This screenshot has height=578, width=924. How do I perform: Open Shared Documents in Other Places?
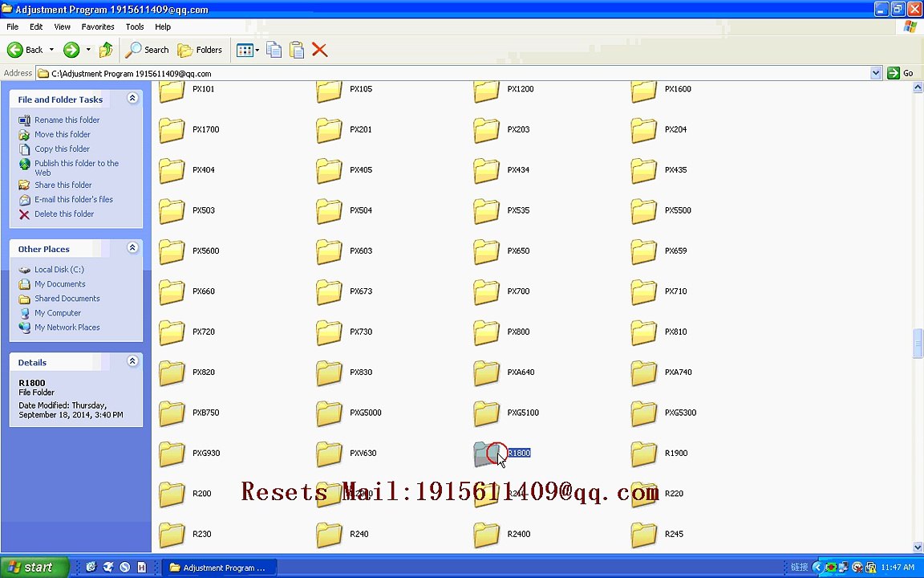[67, 299]
